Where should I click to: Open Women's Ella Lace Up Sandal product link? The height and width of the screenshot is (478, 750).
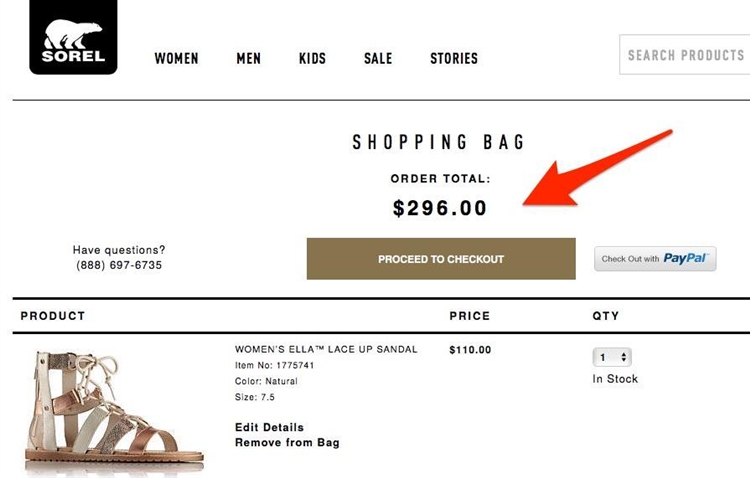click(326, 349)
